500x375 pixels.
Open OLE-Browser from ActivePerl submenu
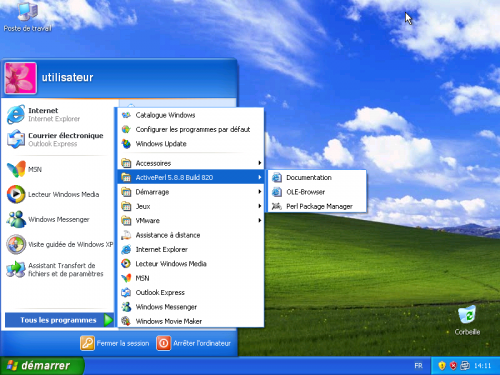(x=317, y=192)
